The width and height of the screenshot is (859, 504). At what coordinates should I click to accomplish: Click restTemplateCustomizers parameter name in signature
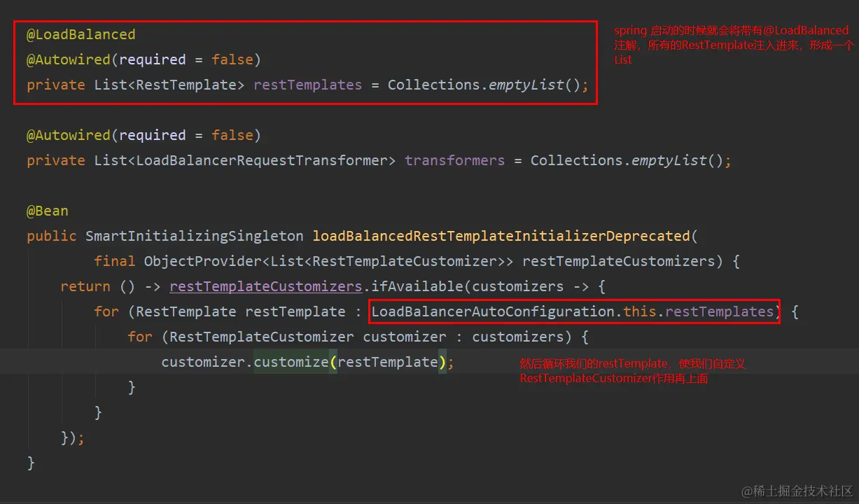[x=619, y=261]
